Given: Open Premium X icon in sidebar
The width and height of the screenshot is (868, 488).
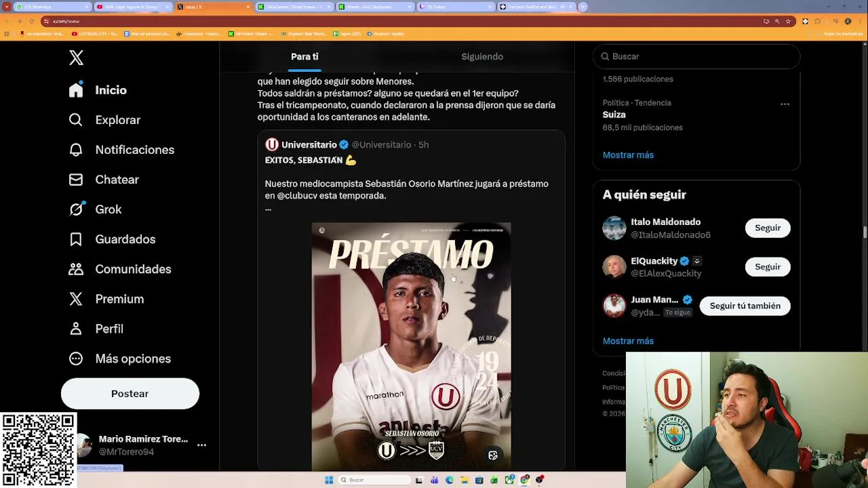Looking at the screenshot, I should click(x=76, y=299).
